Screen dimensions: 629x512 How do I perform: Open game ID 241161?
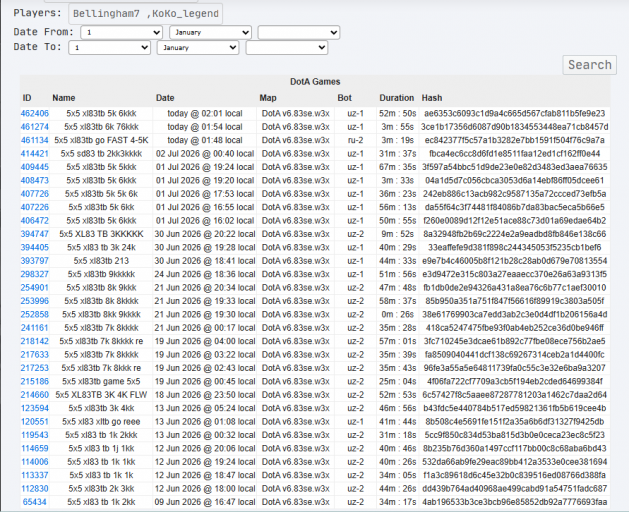point(34,328)
